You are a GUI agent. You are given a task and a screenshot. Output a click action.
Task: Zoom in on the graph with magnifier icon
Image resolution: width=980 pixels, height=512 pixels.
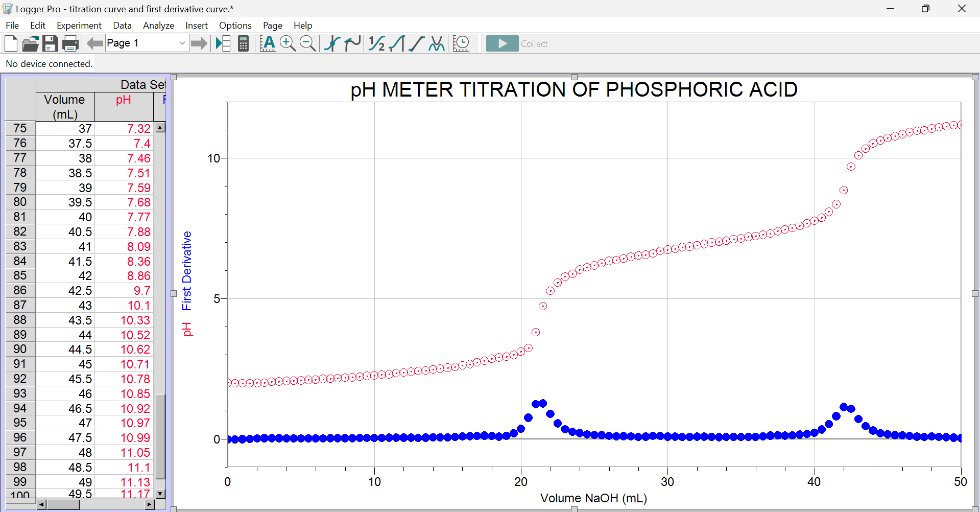288,43
